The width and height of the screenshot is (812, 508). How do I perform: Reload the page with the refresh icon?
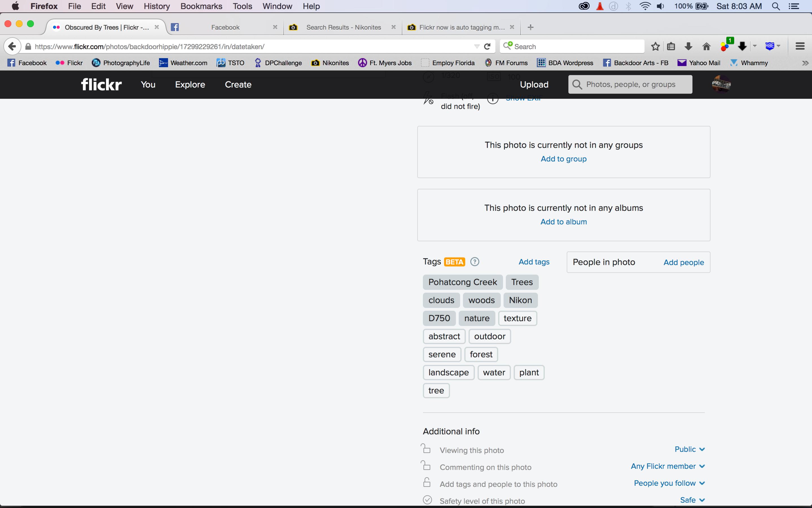(488, 46)
